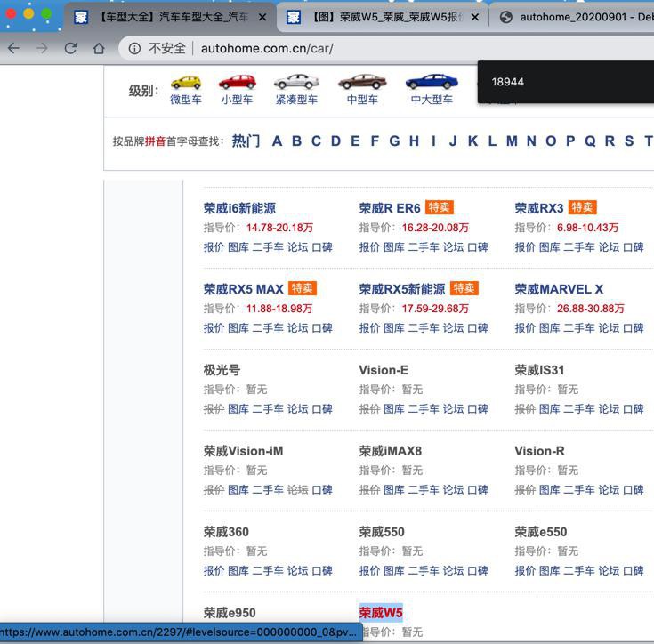The width and height of the screenshot is (654, 644).
Task: Filter brands by letter B
Action: click(296, 141)
